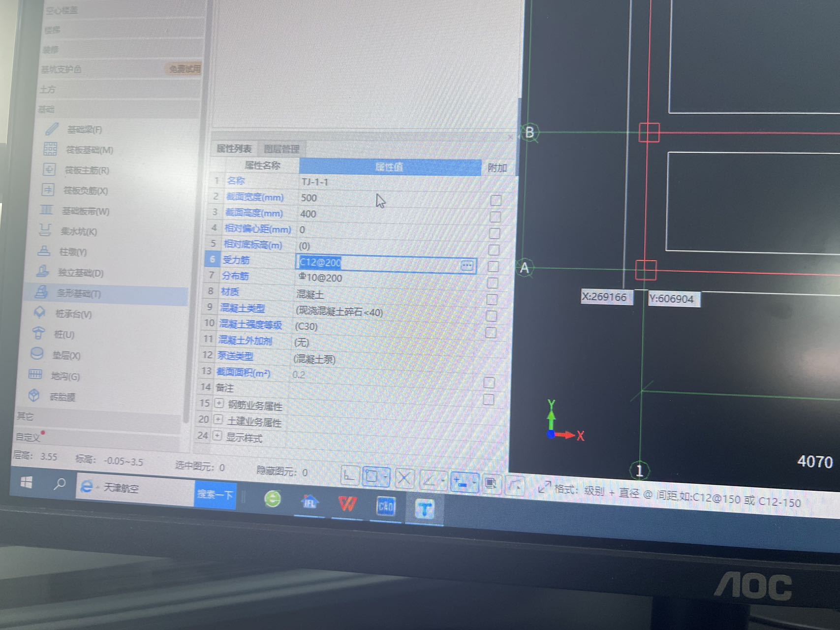Viewport: 840px width, 630px height.
Task: Open taskbar search magnifier
Action: point(60,484)
